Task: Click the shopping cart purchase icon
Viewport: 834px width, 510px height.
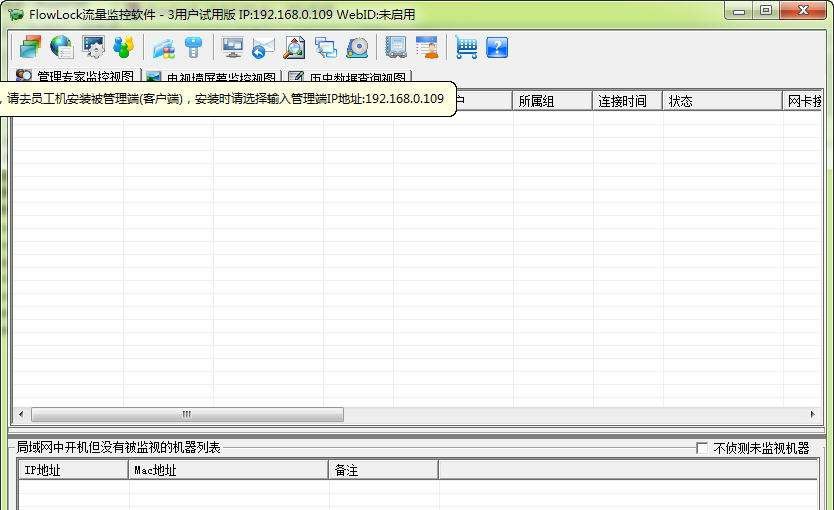Action: pyautogui.click(x=466, y=47)
